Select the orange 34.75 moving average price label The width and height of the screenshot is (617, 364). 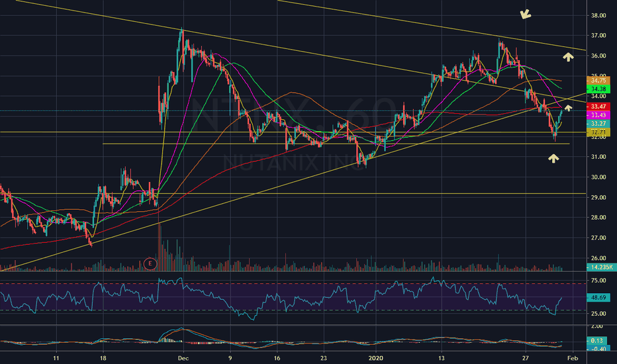point(598,80)
